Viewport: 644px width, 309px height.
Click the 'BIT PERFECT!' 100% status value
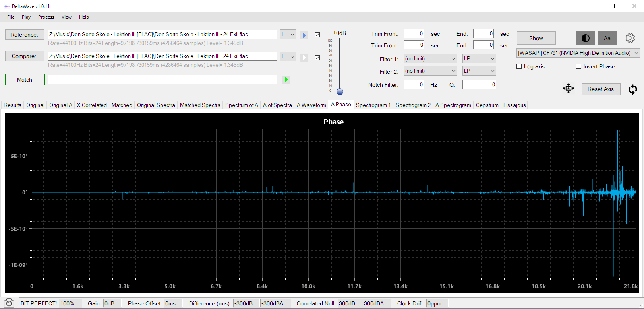pos(70,303)
